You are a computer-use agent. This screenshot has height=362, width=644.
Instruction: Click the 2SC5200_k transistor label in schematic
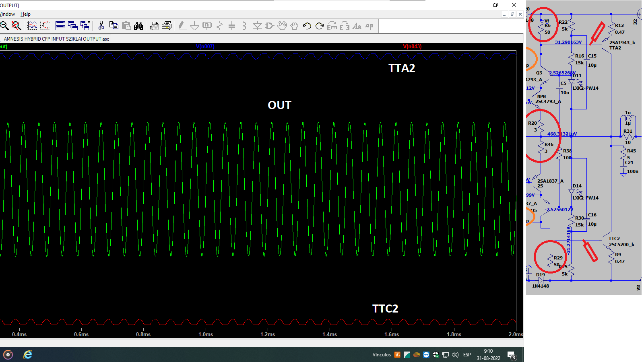coord(621,245)
